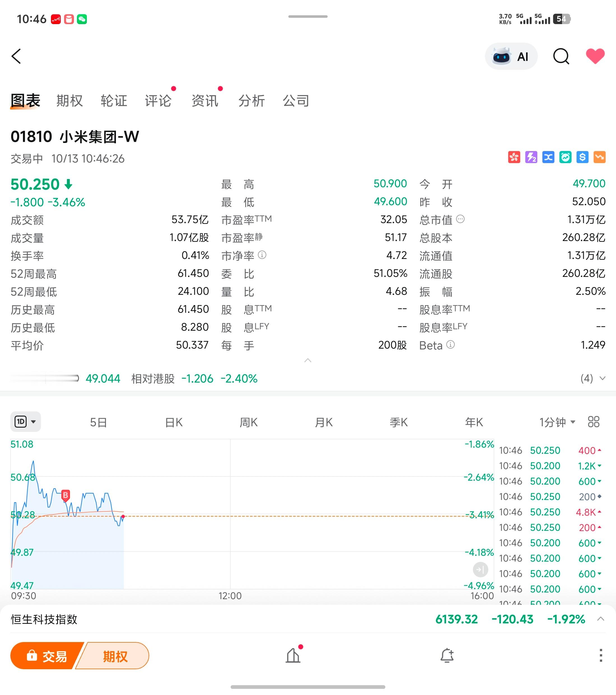Tap the back arrow icon

pyautogui.click(x=16, y=56)
